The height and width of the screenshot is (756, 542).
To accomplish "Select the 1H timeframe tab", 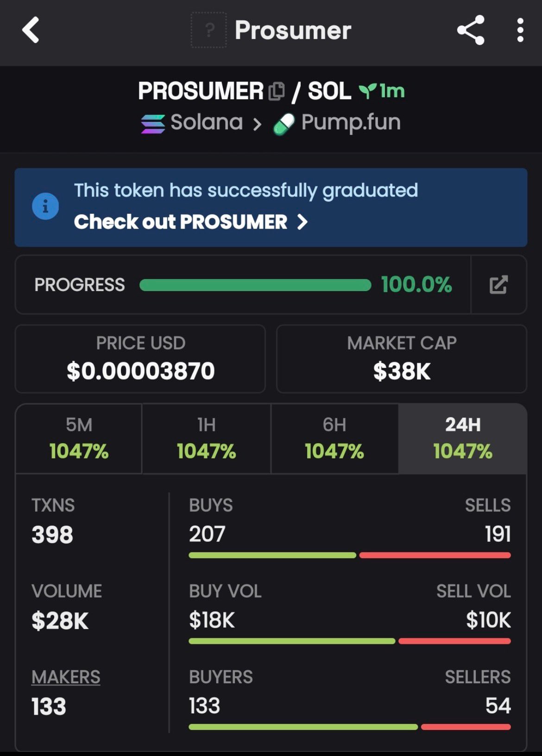I will click(x=206, y=438).
